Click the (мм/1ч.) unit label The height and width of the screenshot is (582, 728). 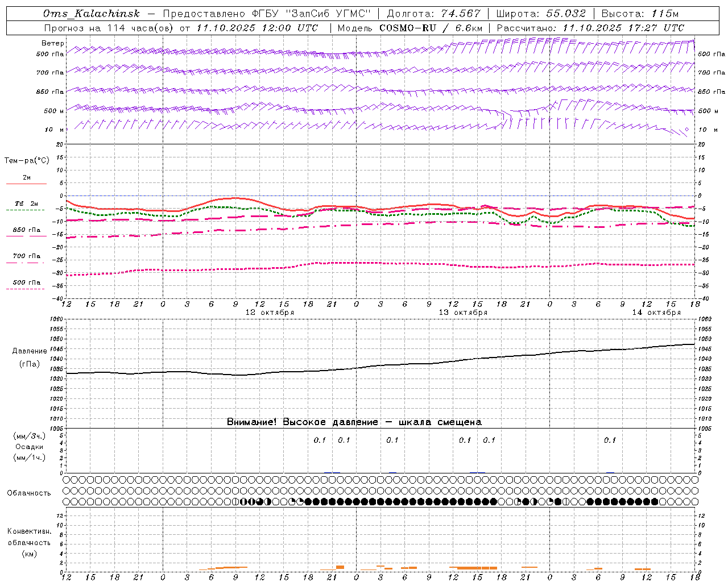pos(30,458)
